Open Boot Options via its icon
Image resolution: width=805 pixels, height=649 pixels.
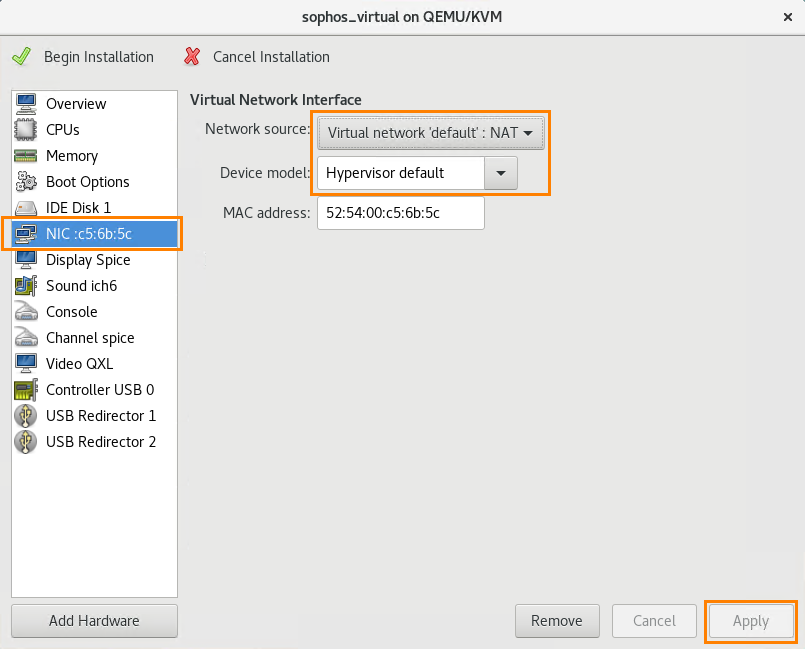26,181
